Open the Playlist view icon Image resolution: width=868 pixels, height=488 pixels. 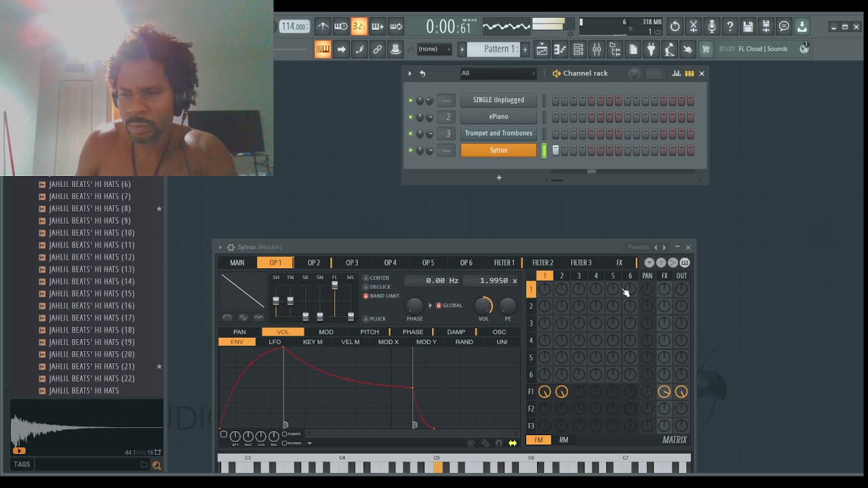click(542, 49)
